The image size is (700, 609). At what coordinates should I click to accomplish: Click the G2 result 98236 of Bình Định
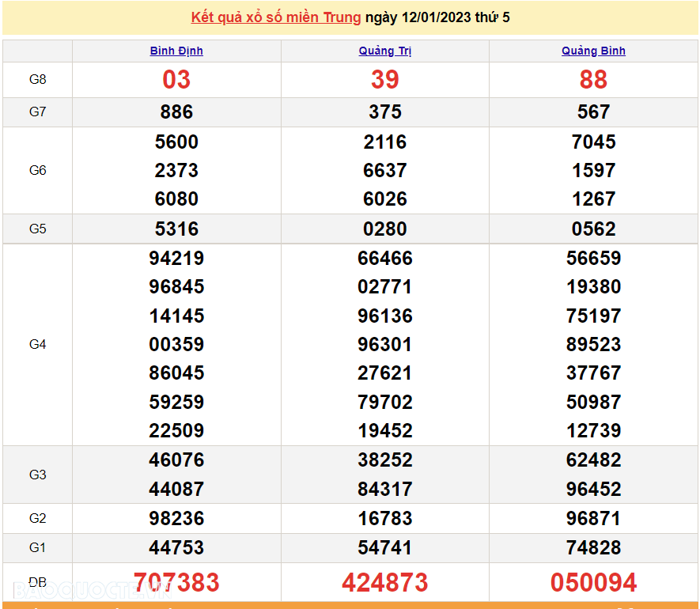pyautogui.click(x=176, y=518)
